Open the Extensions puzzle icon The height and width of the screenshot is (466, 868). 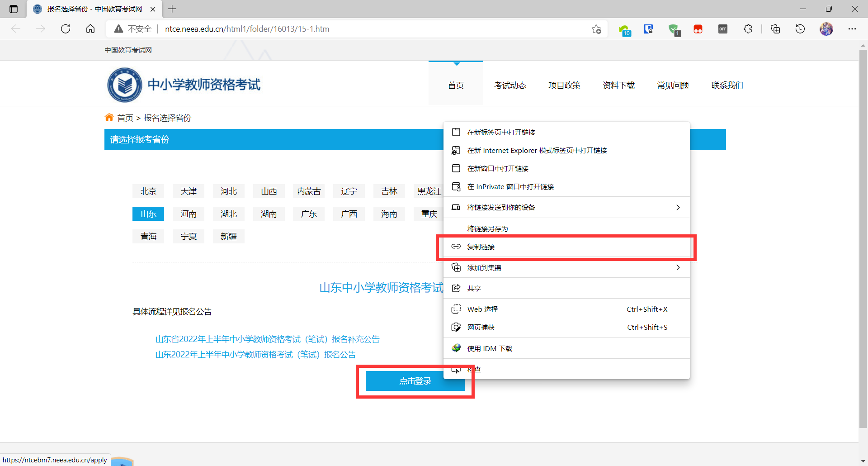(748, 29)
